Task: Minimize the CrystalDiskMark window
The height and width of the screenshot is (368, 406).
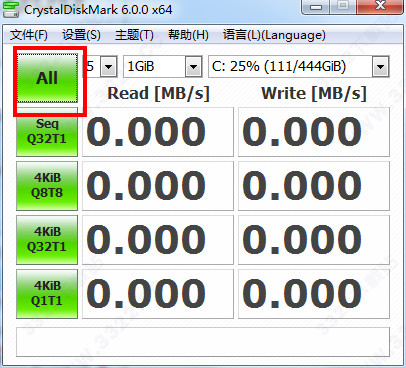Action: [x=316, y=7]
